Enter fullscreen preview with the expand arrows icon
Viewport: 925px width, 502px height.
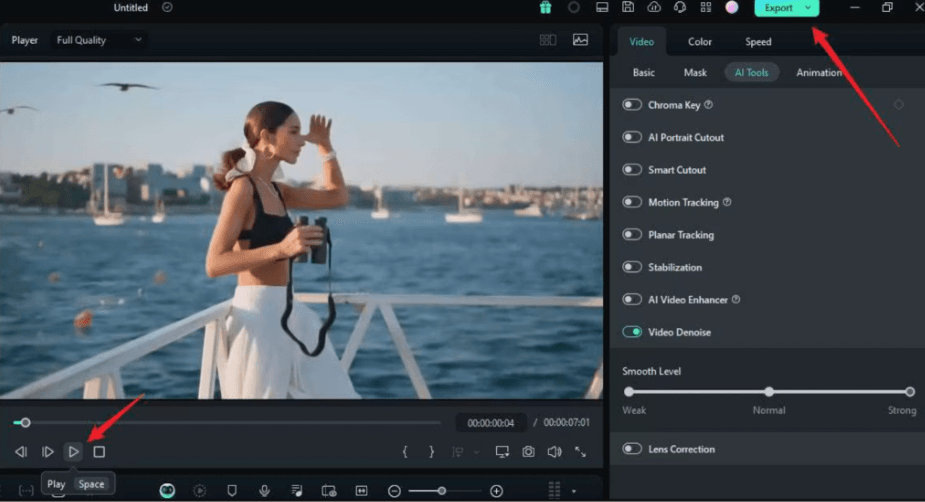(x=580, y=452)
